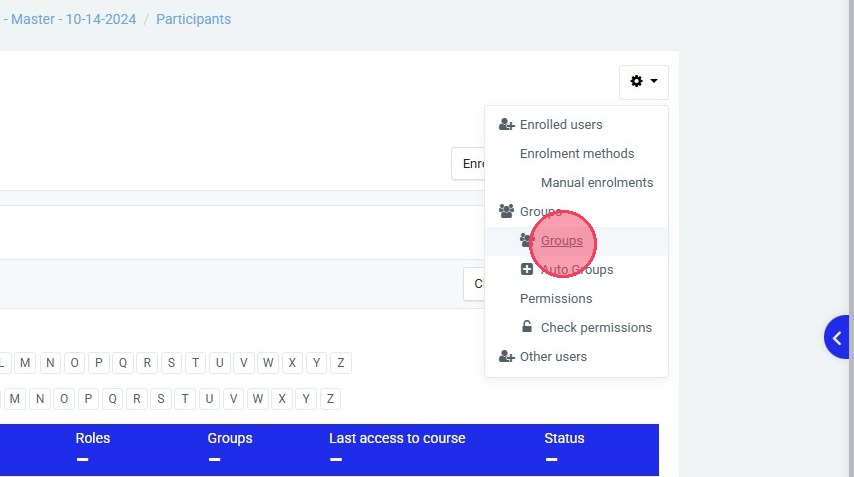Open the Master 10-14-2024 course breadcrumb
Screen dimensions: 854x477
pos(70,19)
